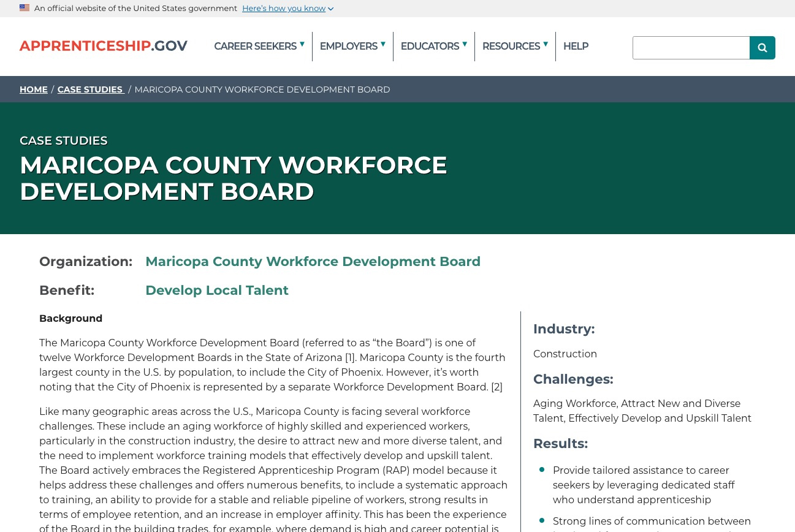Click the 'Aging Workforce' challenges text
This screenshot has width=795, height=532.
tap(575, 403)
